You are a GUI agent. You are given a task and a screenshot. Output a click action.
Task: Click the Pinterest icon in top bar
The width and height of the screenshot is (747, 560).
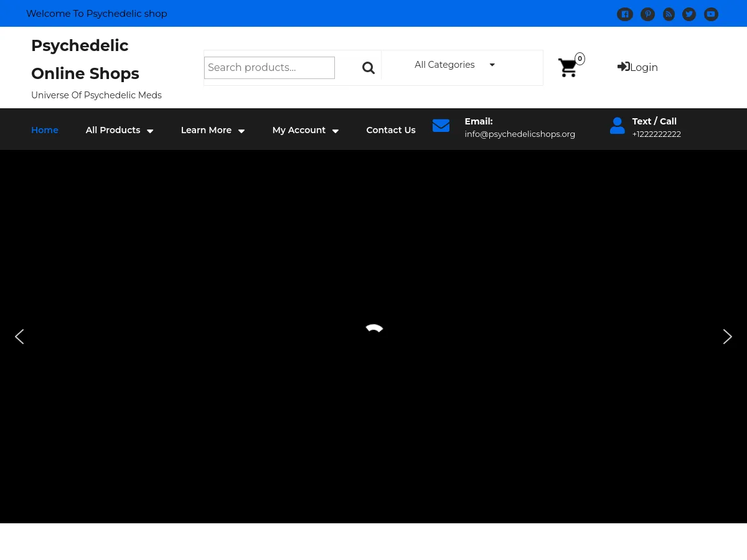click(647, 14)
